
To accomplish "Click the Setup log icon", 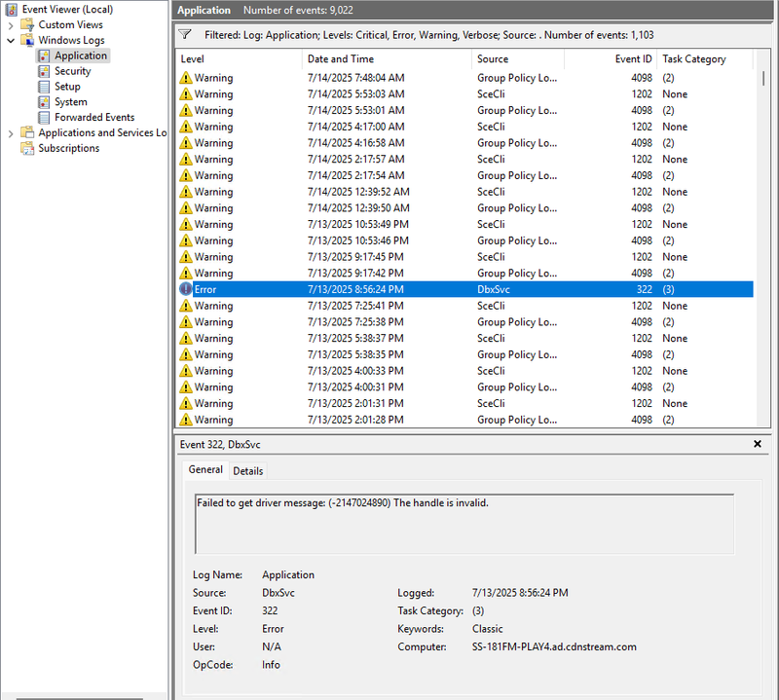I will pos(44,87).
